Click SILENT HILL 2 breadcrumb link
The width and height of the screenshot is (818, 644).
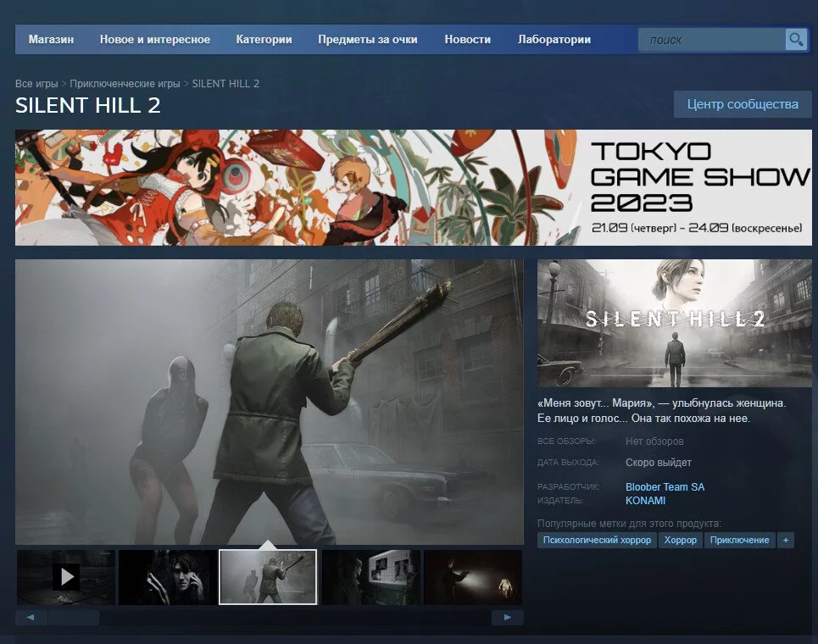click(225, 83)
